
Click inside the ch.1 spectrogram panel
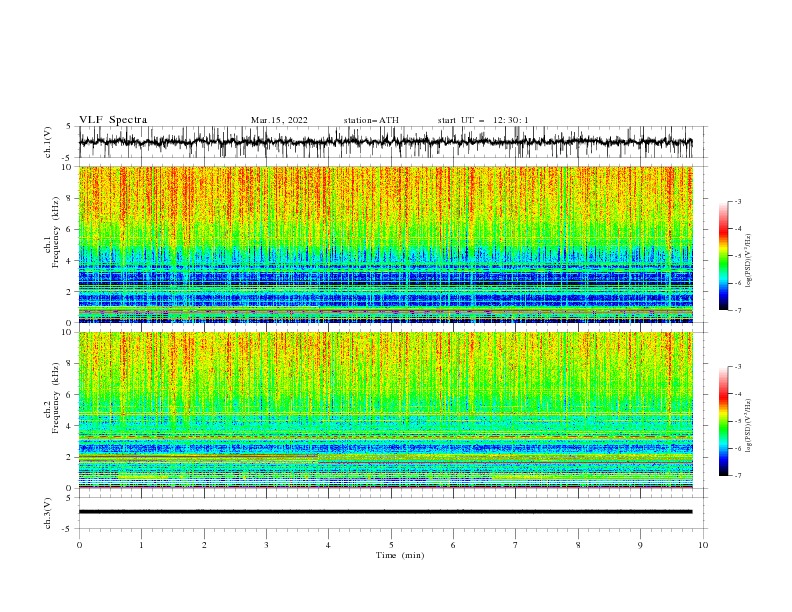click(x=385, y=244)
